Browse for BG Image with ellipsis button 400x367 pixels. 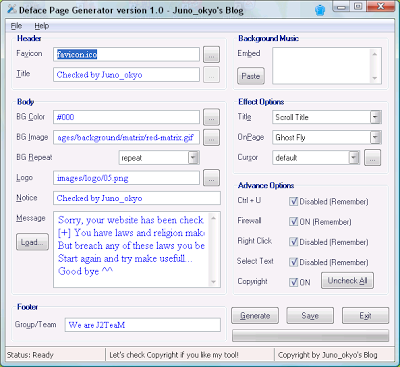pyautogui.click(x=211, y=137)
